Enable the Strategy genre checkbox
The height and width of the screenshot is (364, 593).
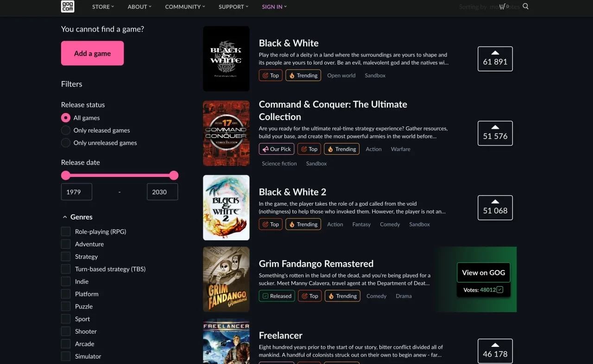tap(66, 257)
